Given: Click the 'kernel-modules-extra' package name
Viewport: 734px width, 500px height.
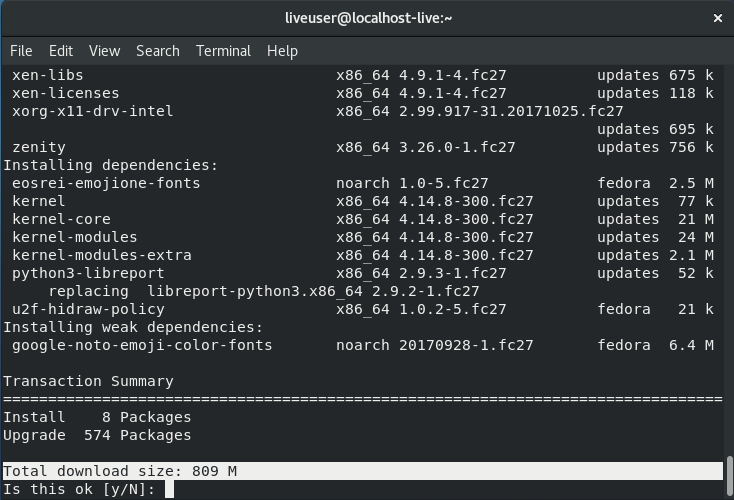Looking at the screenshot, I should tap(102, 255).
